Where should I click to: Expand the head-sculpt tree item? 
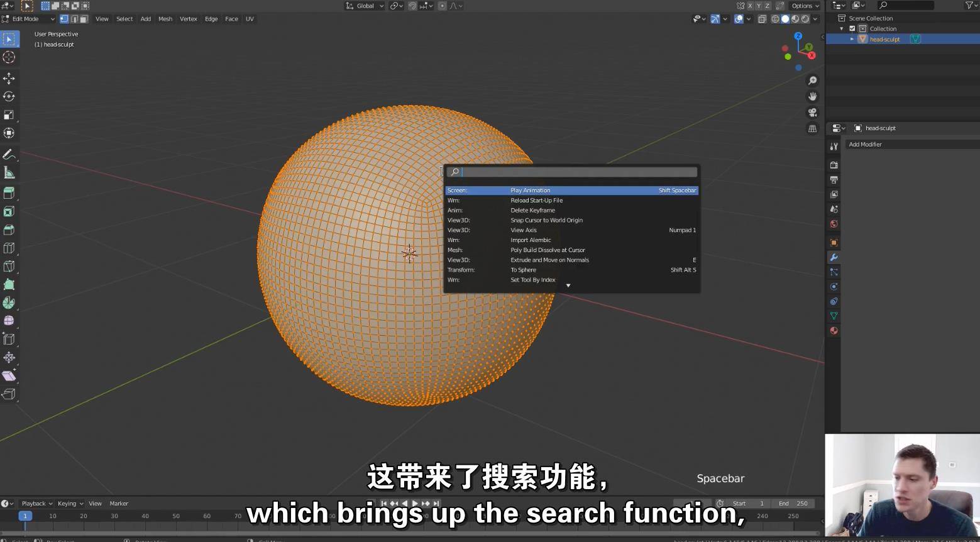[852, 39]
